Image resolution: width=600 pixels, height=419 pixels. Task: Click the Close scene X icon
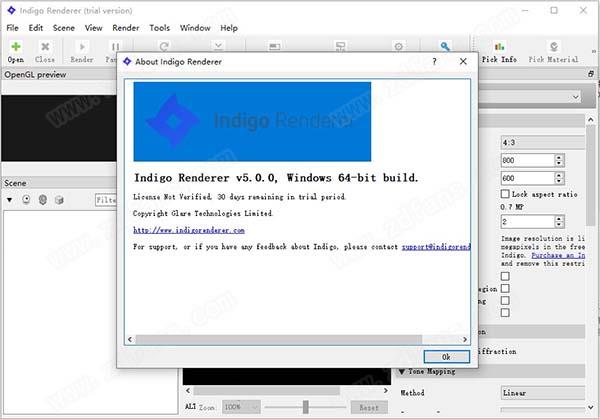coord(45,47)
